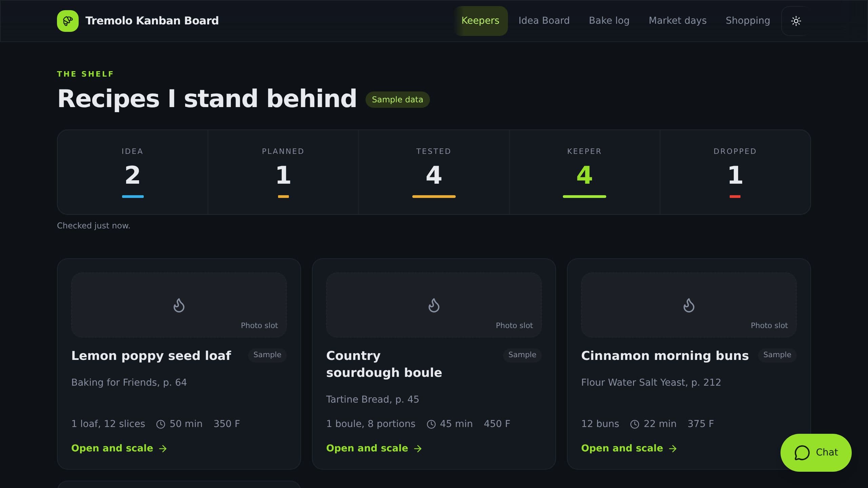Click Sample tag on Lemon poppy seed loaf

pyautogui.click(x=267, y=355)
